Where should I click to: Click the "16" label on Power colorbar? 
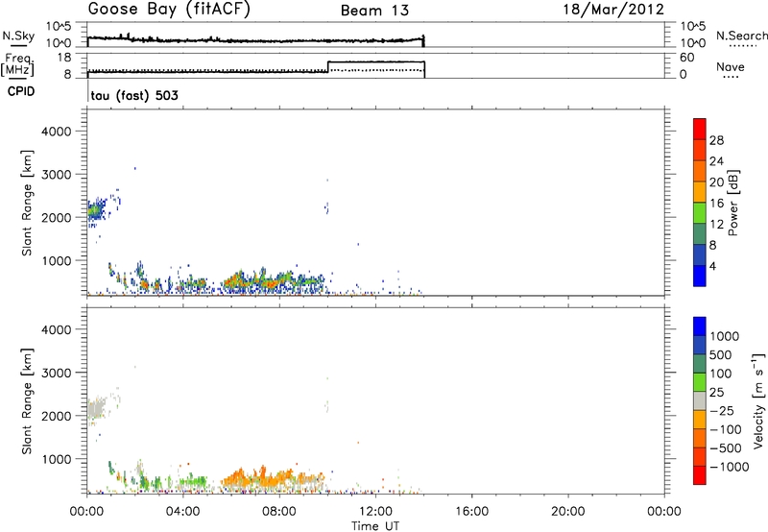pyautogui.click(x=716, y=204)
